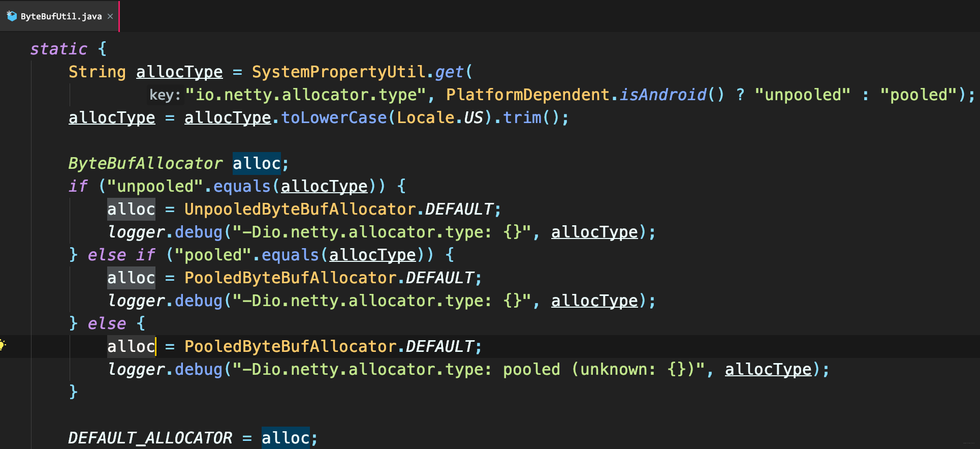
Task: Click the "io.netty.allocator.type" string literal
Action: tap(305, 95)
